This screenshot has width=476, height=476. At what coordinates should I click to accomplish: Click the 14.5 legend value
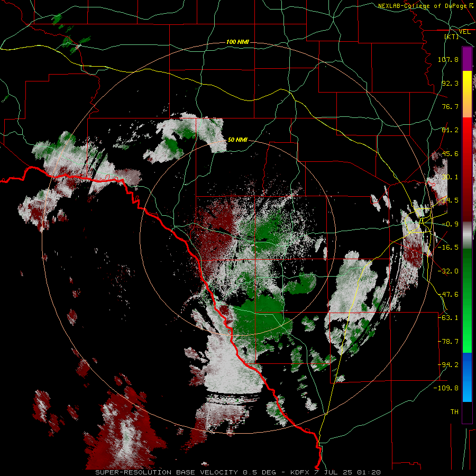(x=450, y=200)
